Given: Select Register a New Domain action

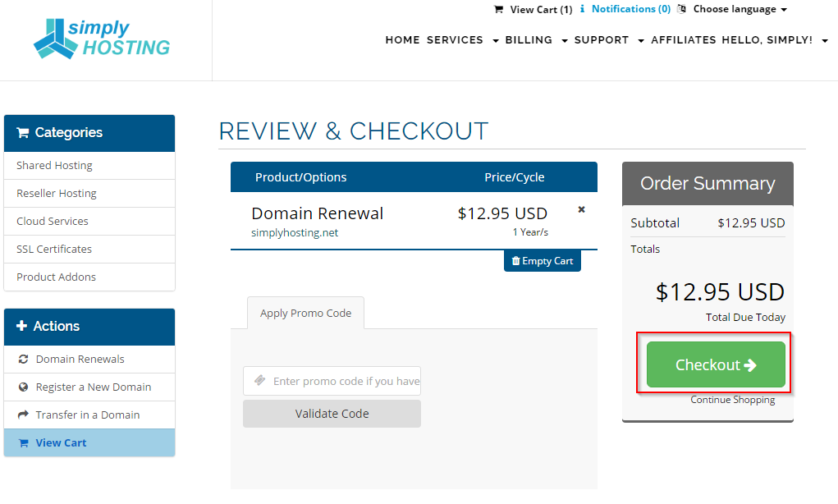Looking at the screenshot, I should tap(89, 387).
